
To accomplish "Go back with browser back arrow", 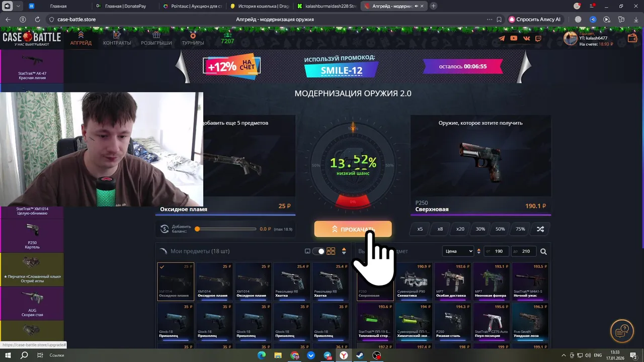I will (8, 19).
